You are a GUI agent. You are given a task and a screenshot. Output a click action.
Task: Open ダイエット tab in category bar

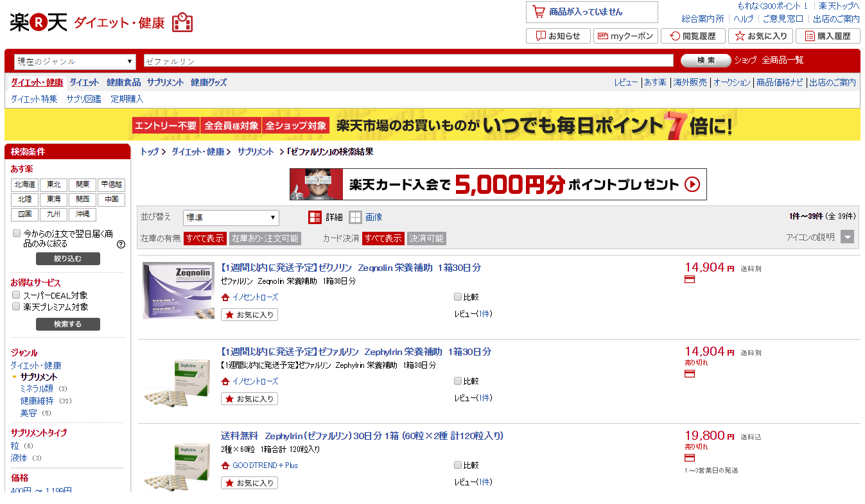tap(84, 82)
